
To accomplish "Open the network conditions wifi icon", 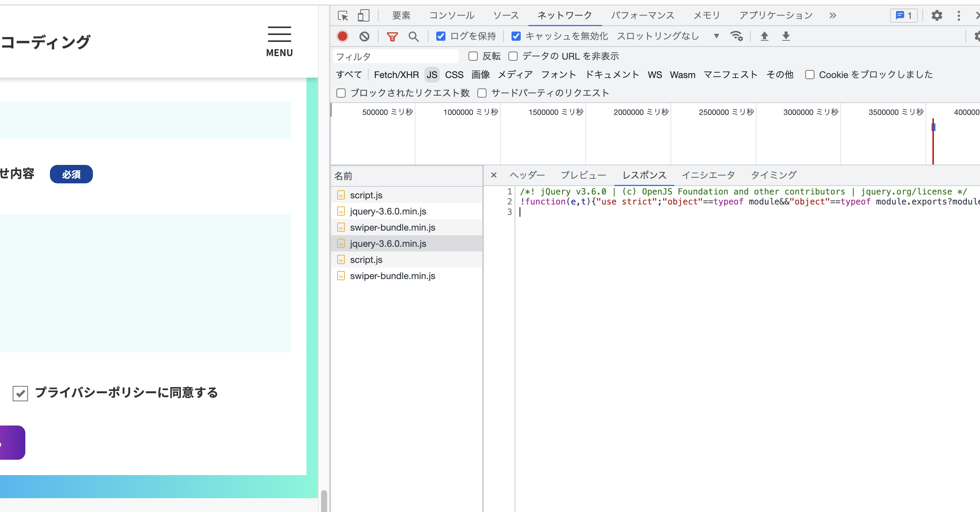I will pos(736,36).
